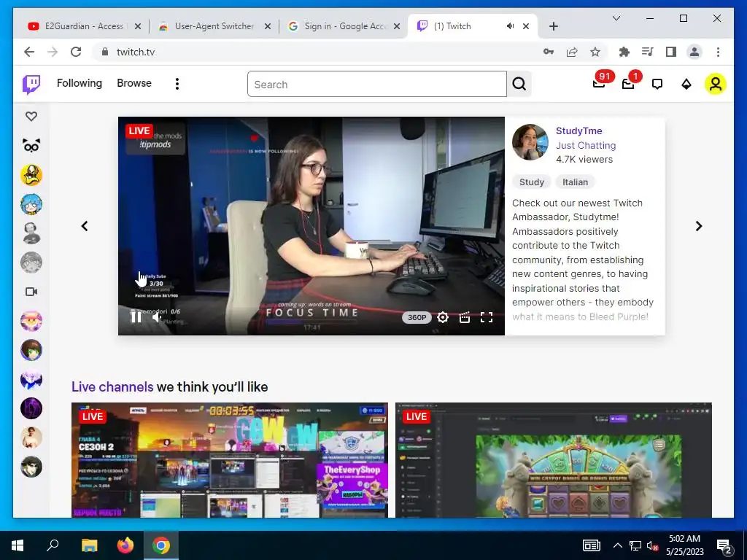747x560 pixels.
Task: Open the tab search chevron
Action: tap(616, 18)
